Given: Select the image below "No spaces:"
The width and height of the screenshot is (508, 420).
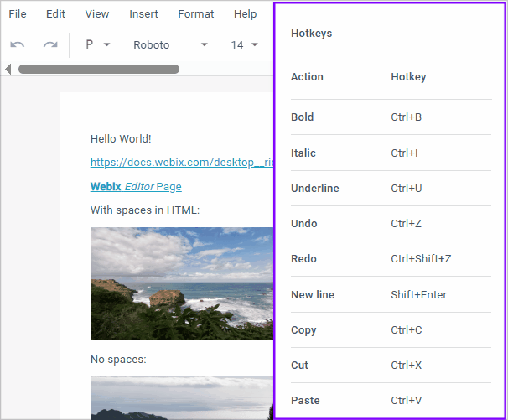Looking at the screenshot, I should [182, 397].
